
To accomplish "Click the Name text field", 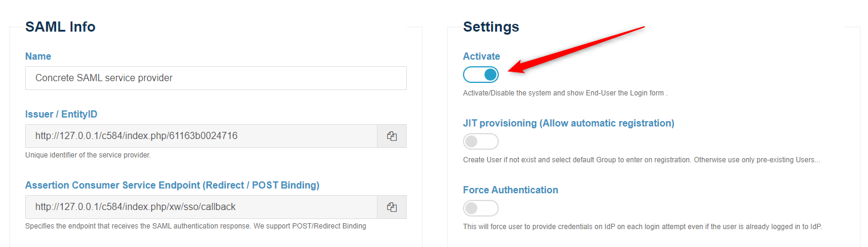I will click(216, 78).
